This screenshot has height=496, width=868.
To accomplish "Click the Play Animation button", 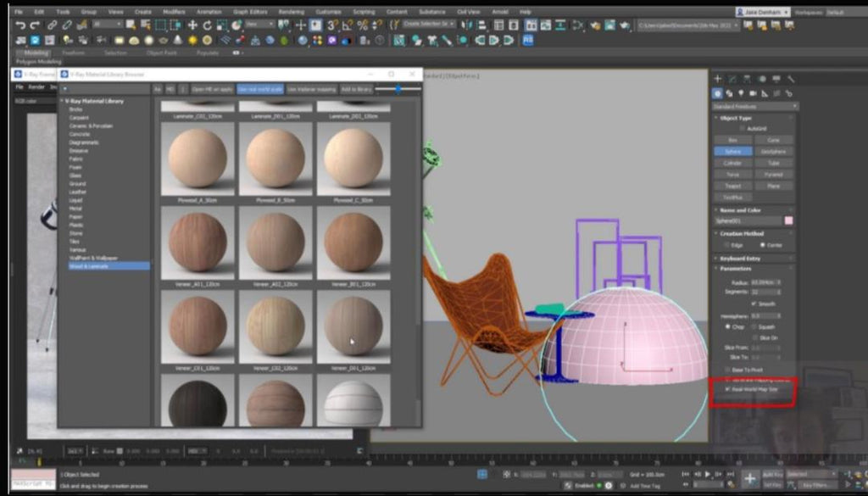I will click(707, 475).
